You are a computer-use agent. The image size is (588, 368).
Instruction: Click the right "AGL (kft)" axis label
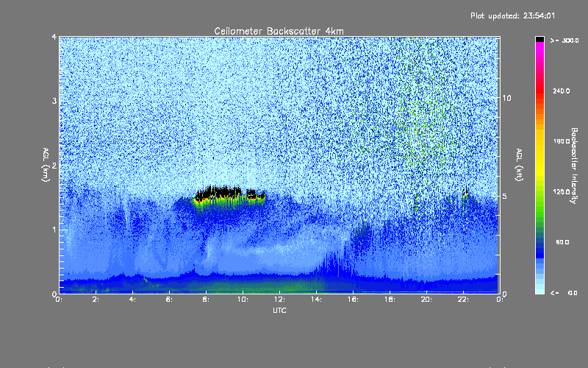519,165
